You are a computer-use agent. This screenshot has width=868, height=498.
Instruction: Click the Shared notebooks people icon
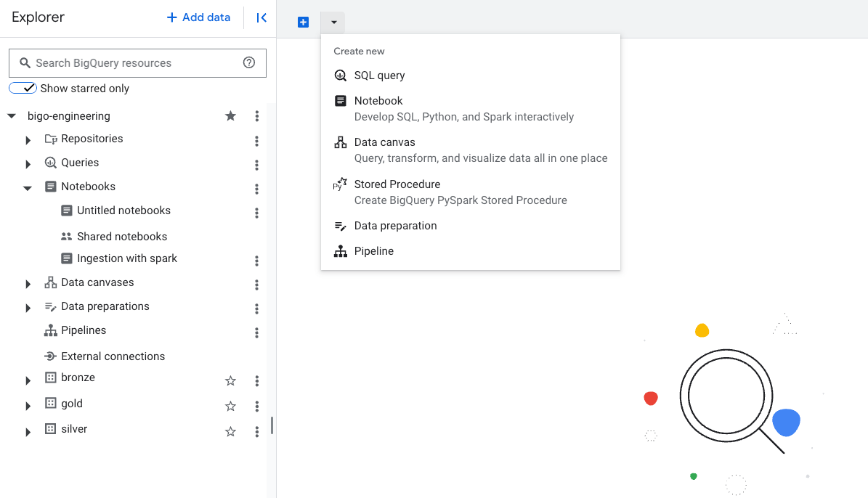pos(66,236)
